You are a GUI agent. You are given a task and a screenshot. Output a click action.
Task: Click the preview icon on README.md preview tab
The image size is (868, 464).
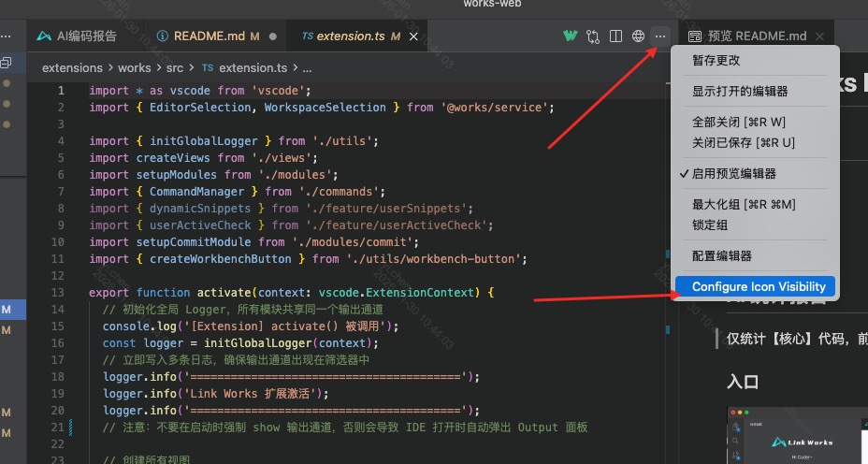pyautogui.click(x=695, y=36)
